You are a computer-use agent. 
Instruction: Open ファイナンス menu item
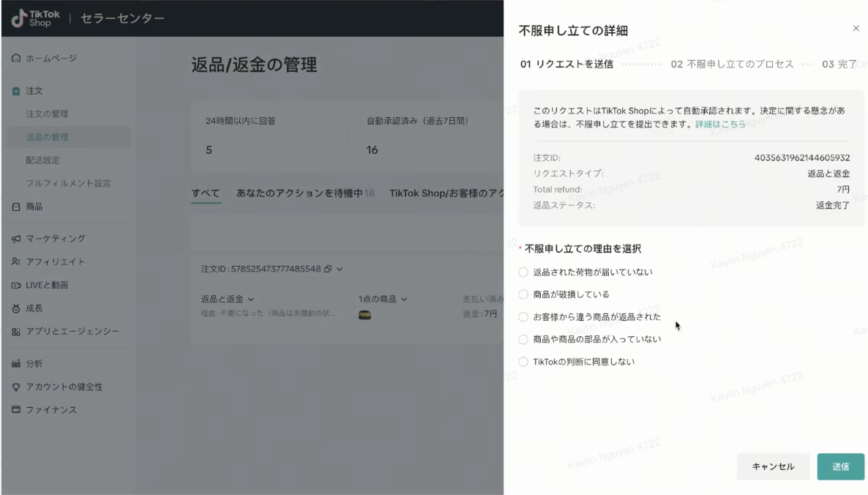[x=51, y=410]
